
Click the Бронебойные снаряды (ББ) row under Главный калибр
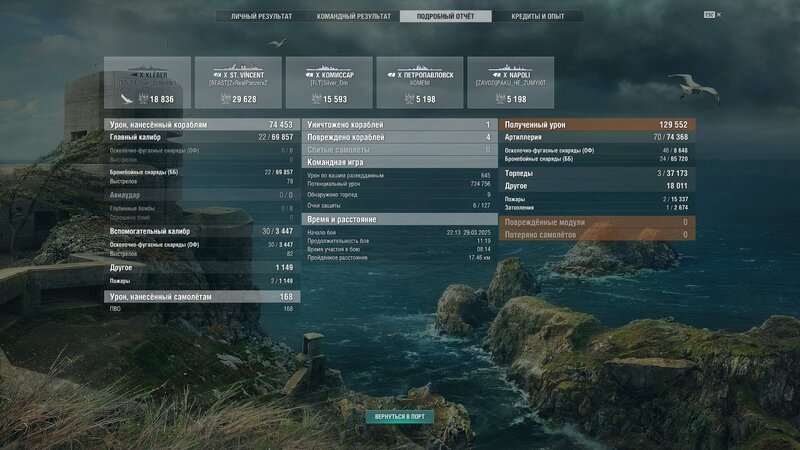202,172
